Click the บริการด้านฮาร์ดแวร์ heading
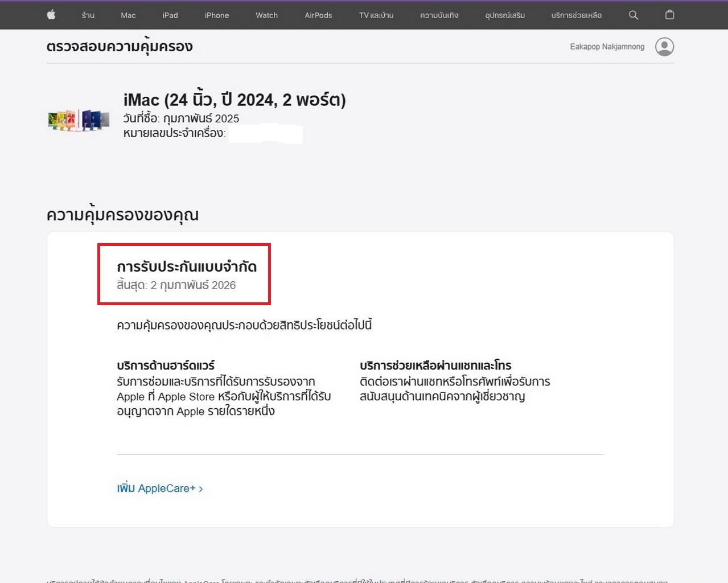The height and width of the screenshot is (583, 728). (166, 366)
